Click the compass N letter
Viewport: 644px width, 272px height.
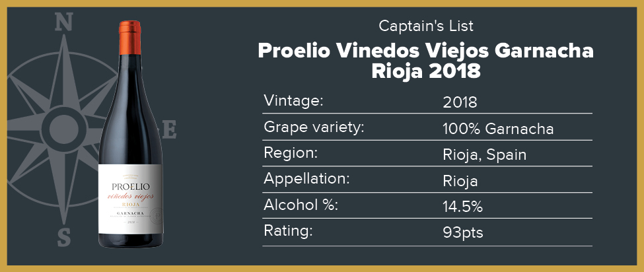[63, 22]
